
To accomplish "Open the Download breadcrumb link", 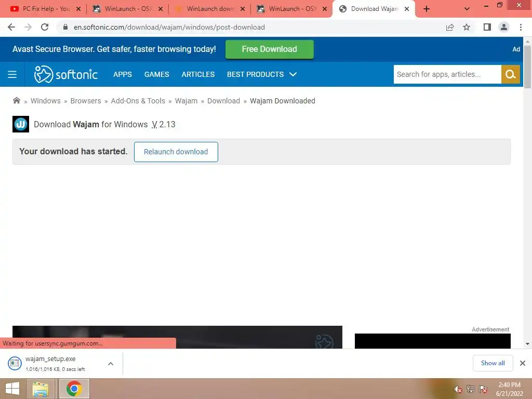I will point(223,101).
